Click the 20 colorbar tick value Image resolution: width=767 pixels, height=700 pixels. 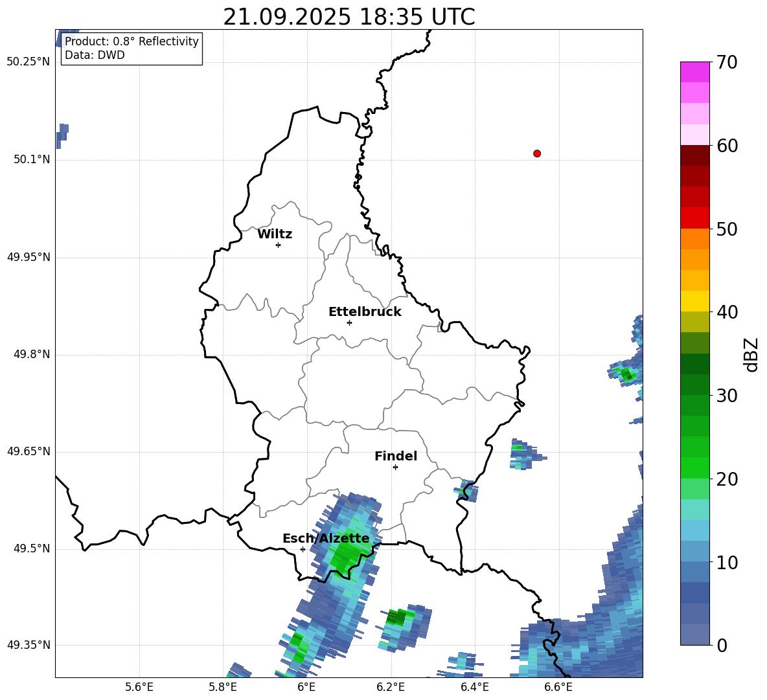click(x=727, y=479)
